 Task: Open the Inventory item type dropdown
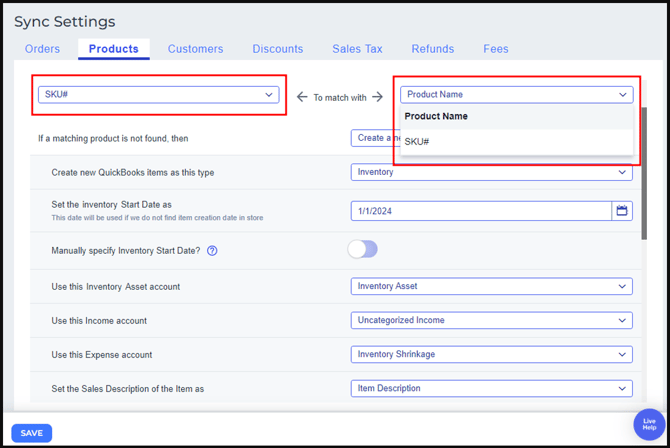click(x=491, y=172)
